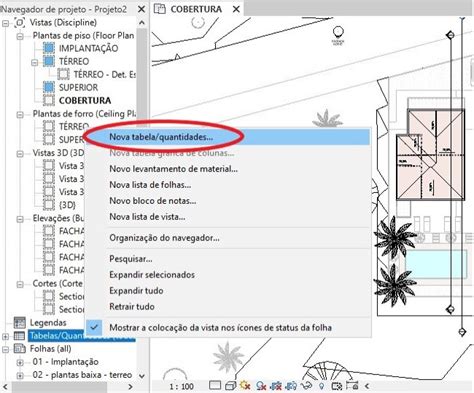
Task: Toggle the Shadows off icon
Action: click(x=261, y=386)
